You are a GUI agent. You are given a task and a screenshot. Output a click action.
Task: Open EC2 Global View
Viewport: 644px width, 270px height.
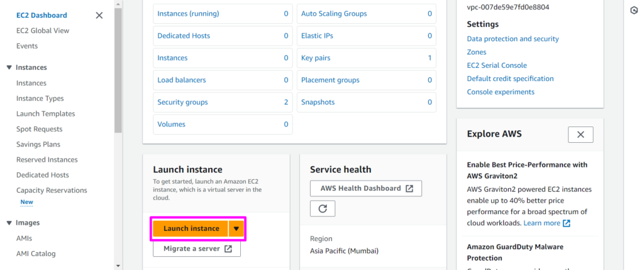point(43,30)
